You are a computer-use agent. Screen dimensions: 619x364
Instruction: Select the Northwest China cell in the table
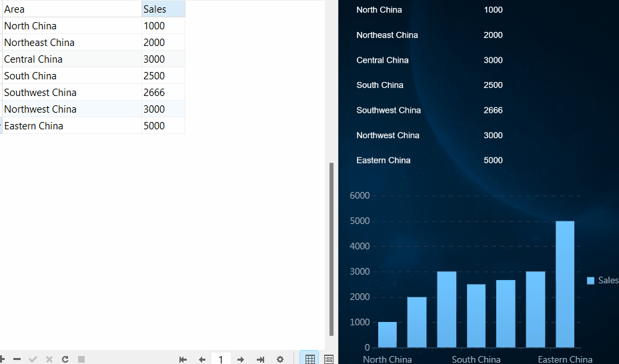pos(72,109)
